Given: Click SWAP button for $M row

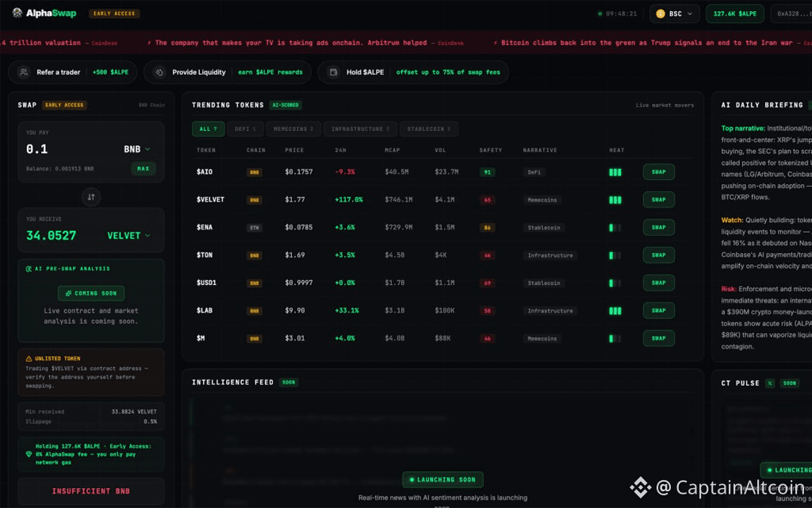Looking at the screenshot, I should click(659, 338).
